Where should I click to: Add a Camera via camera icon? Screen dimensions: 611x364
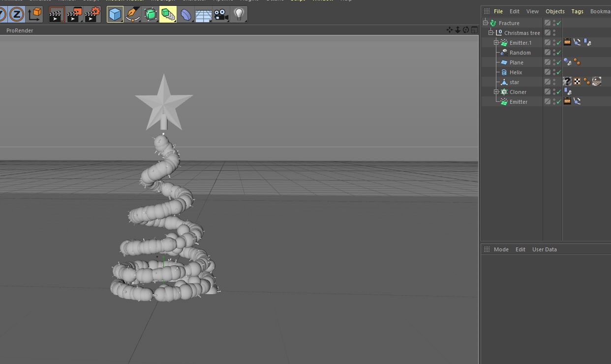point(221,14)
